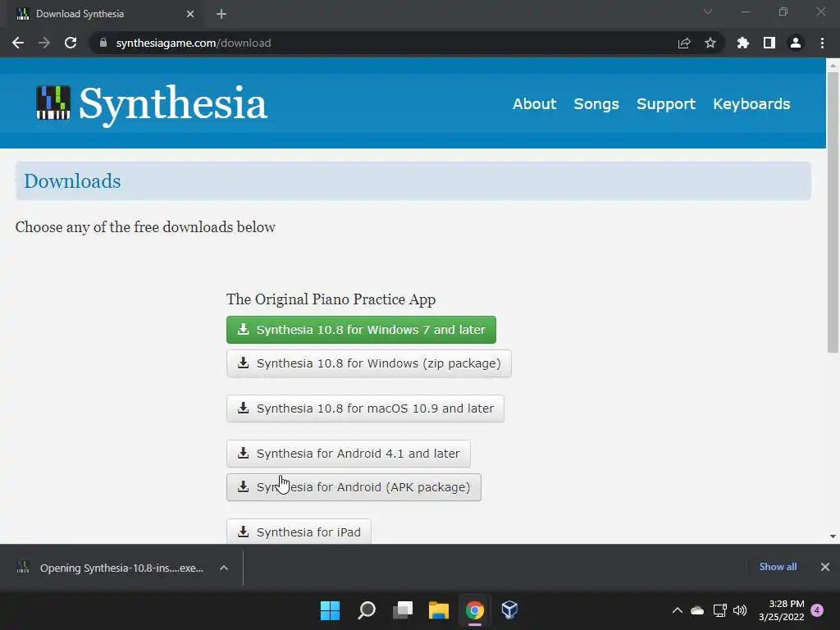The height and width of the screenshot is (630, 840).
Task: Click the Synthesia piano logo icon
Action: (x=53, y=103)
